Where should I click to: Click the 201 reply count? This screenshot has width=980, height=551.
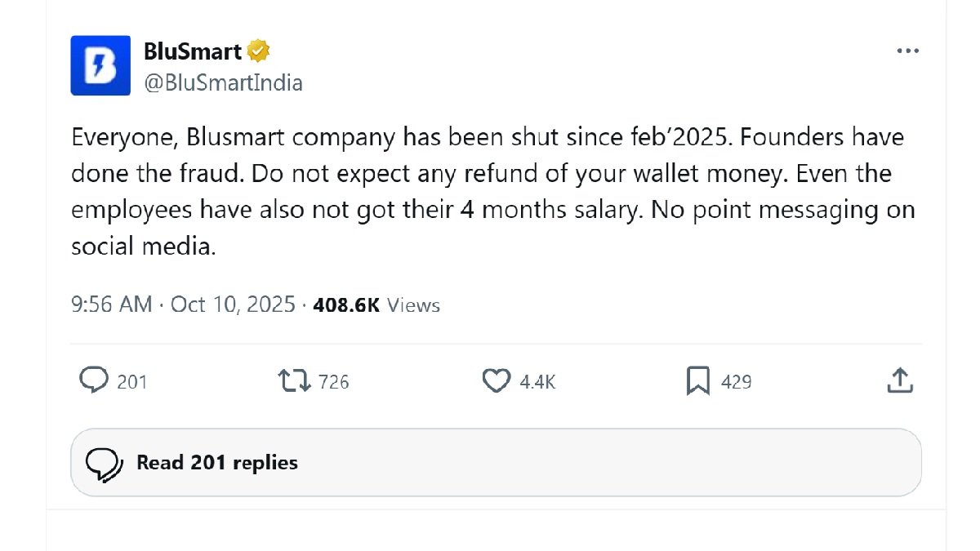pos(132,381)
